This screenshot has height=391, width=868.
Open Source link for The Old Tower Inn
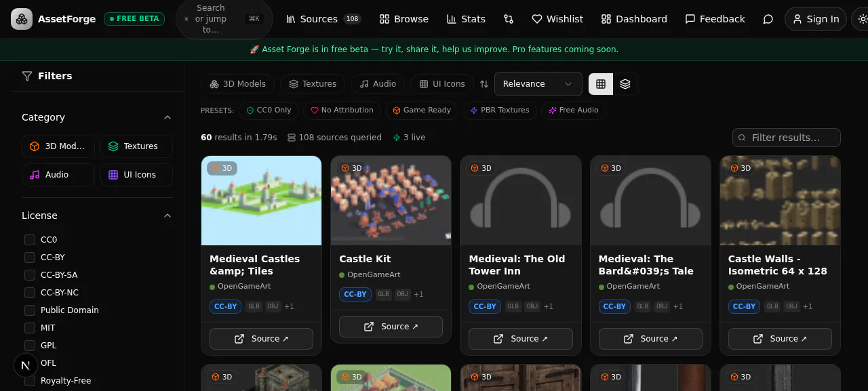point(521,339)
